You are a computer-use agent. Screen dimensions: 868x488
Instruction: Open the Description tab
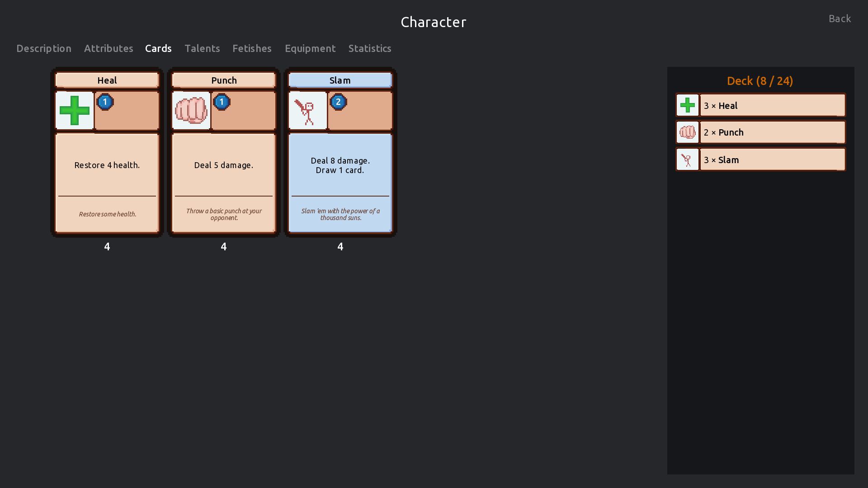(44, 48)
